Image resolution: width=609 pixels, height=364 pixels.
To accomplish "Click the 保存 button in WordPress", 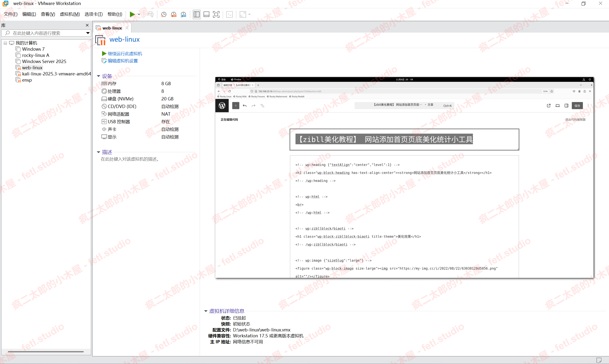I will click(577, 105).
